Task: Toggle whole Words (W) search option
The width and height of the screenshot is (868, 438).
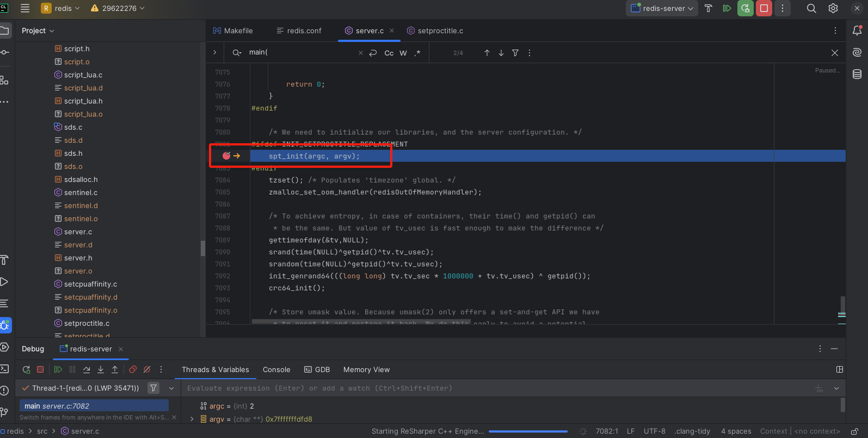Action: click(x=403, y=53)
